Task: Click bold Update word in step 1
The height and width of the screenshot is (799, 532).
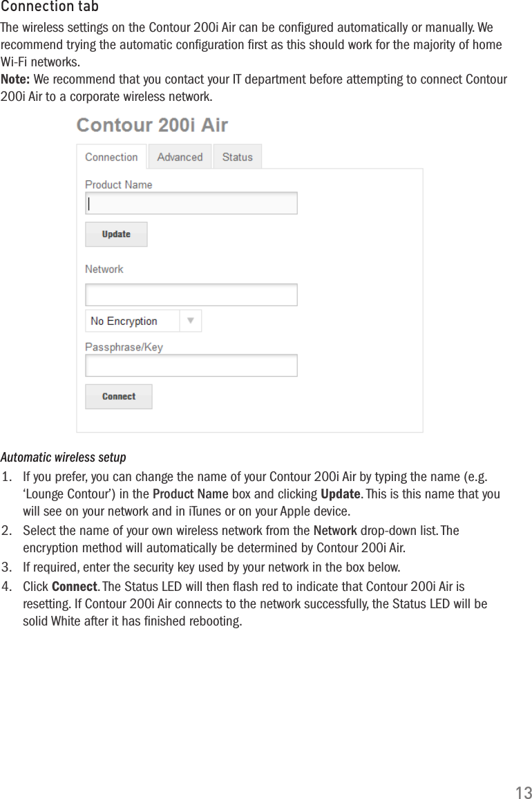Action: [341, 494]
